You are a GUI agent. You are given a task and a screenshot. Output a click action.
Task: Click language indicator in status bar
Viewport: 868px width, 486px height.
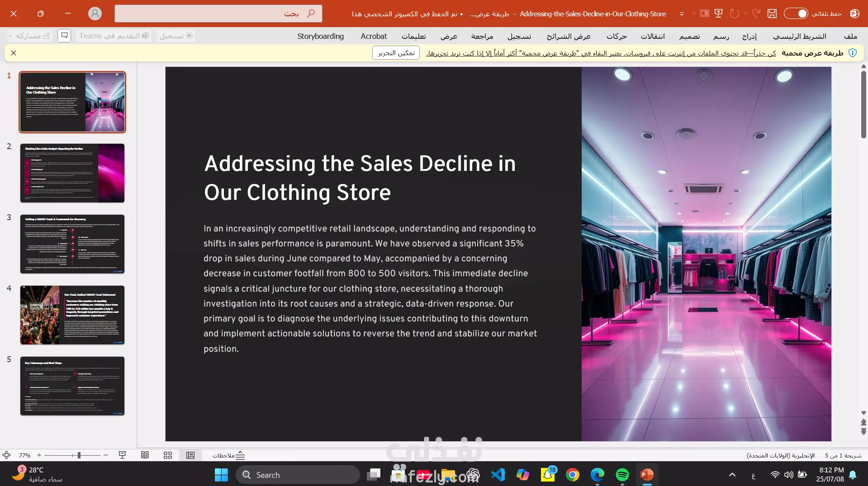[x=780, y=455]
